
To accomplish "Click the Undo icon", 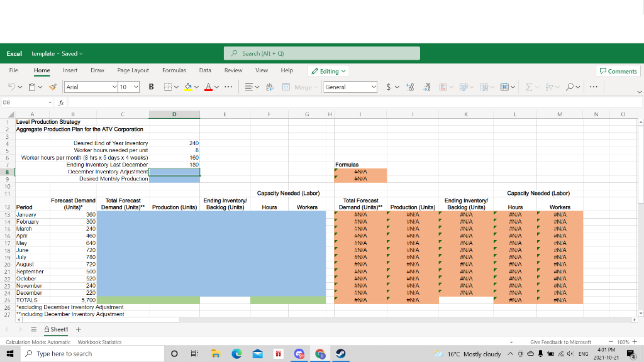I will click(x=12, y=87).
